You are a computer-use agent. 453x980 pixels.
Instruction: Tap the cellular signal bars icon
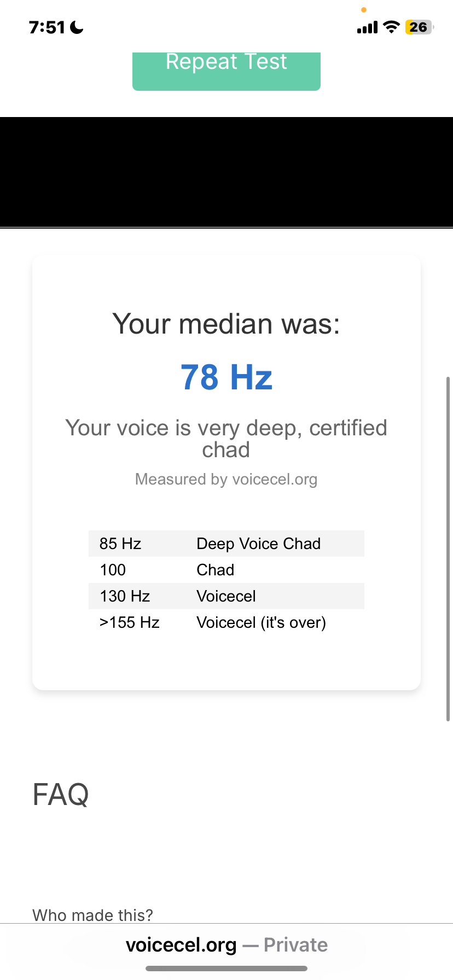click(x=367, y=27)
